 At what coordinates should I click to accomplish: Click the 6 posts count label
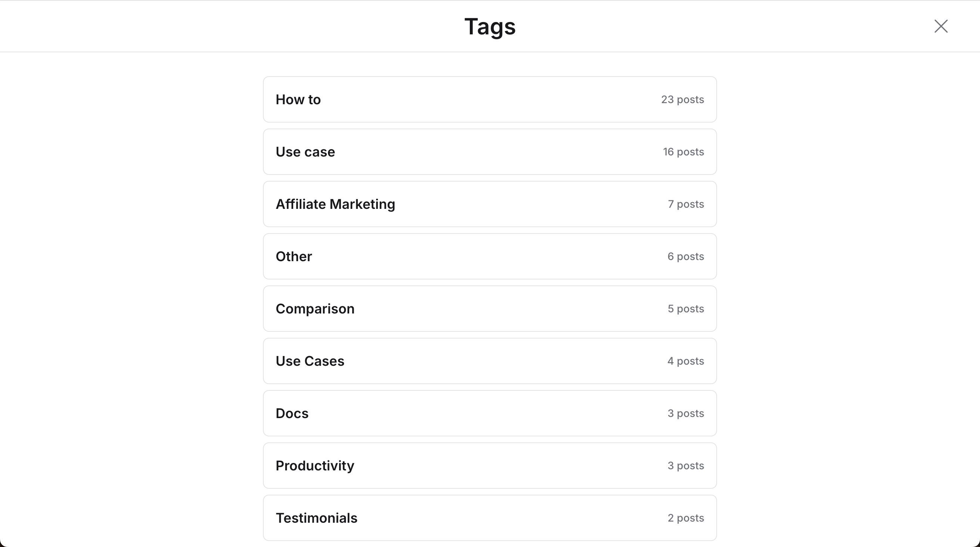click(x=686, y=257)
